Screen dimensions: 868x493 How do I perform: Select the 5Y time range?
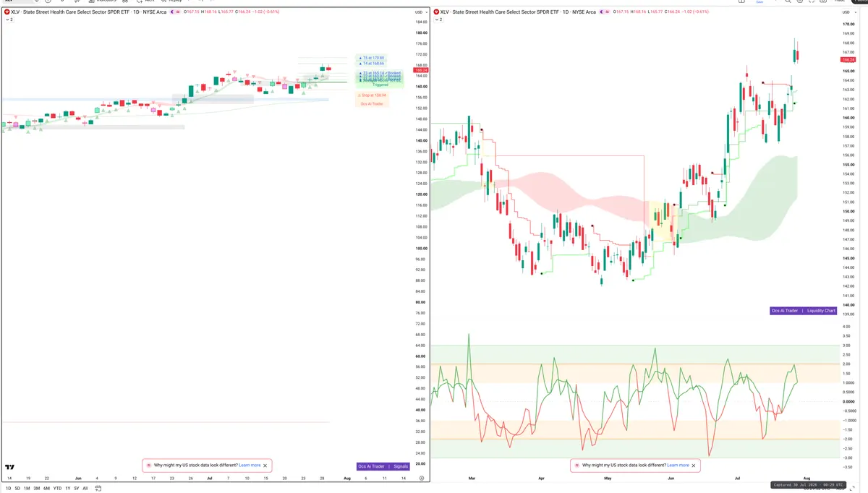(76, 488)
